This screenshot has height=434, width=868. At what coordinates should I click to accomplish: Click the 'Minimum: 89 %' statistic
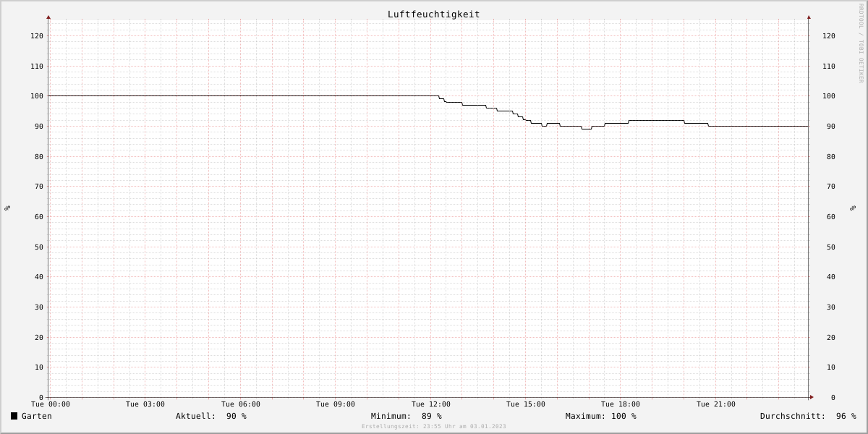pos(407,416)
